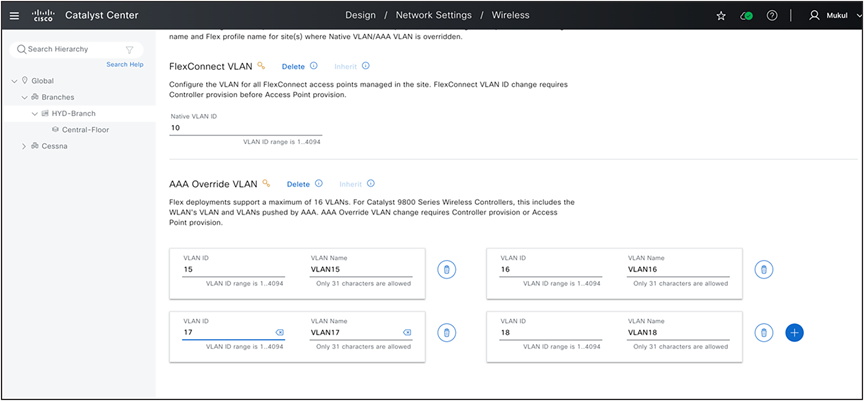Viewport: 864px width, 401px height.
Task: Click Inherit link for FlexConnect VLAN
Action: 345,67
